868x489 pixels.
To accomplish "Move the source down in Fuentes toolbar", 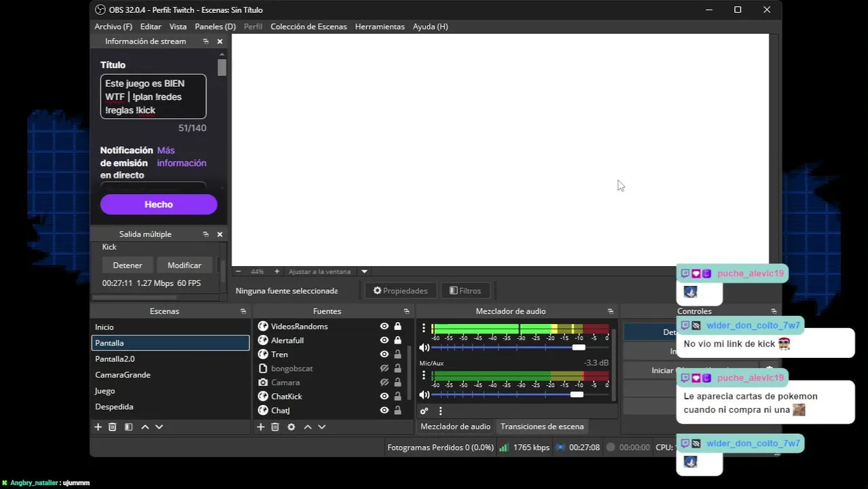I will point(322,427).
